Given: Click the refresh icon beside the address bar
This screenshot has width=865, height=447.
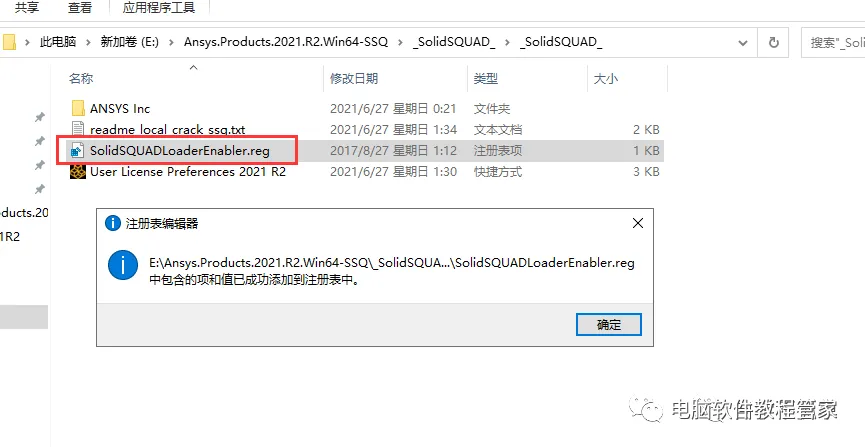Looking at the screenshot, I should (x=774, y=42).
